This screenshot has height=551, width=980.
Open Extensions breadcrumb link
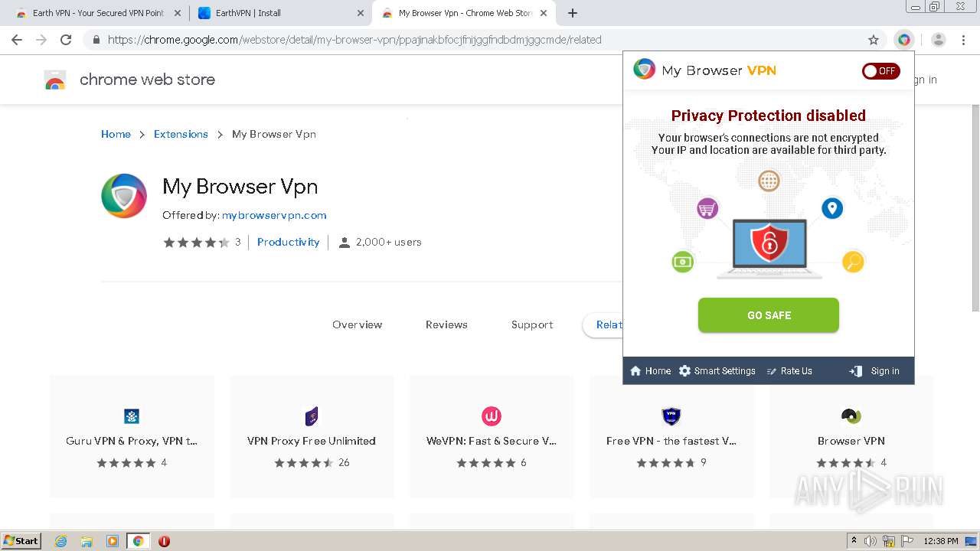pos(181,134)
